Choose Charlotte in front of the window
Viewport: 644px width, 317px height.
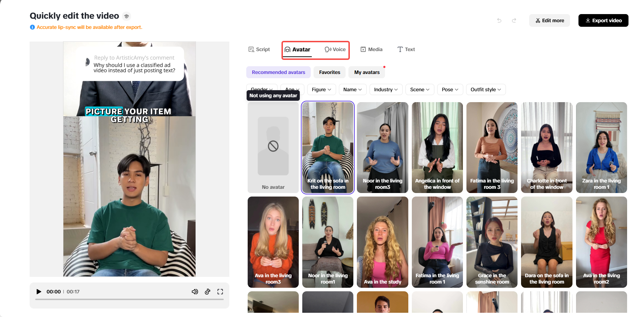[547, 148]
